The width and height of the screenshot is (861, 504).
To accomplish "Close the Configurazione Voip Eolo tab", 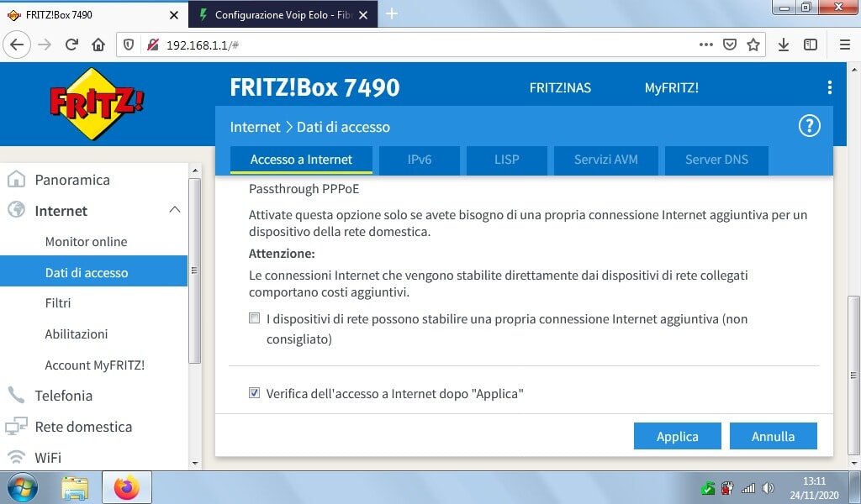I will [363, 15].
